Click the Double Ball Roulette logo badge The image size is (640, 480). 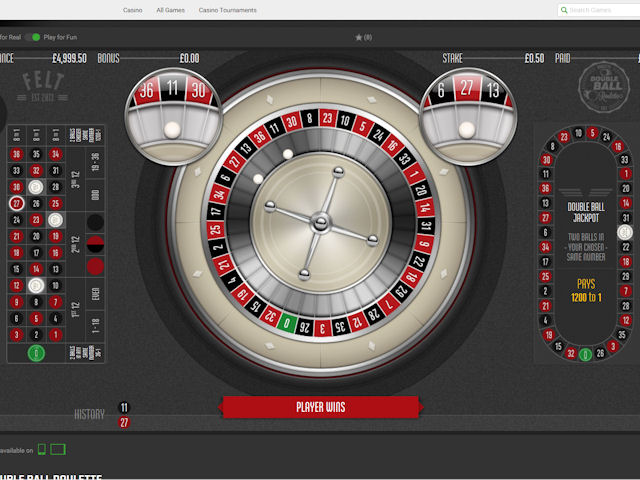604,87
